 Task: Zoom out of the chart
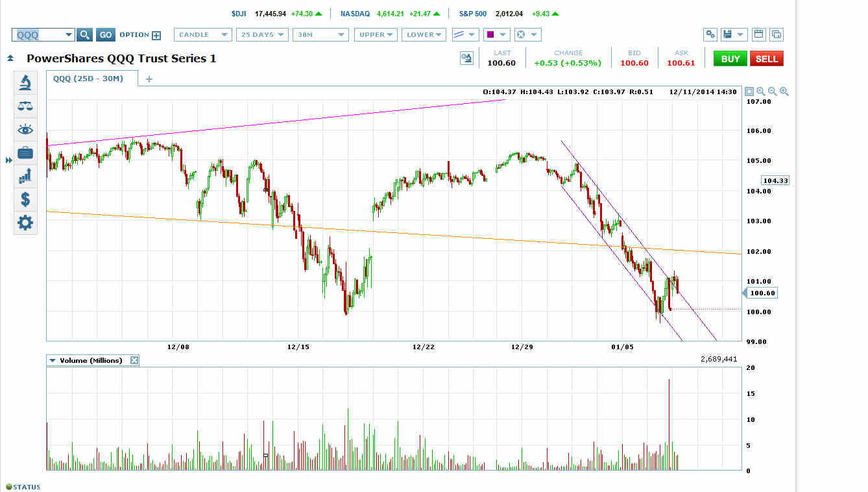(773, 92)
